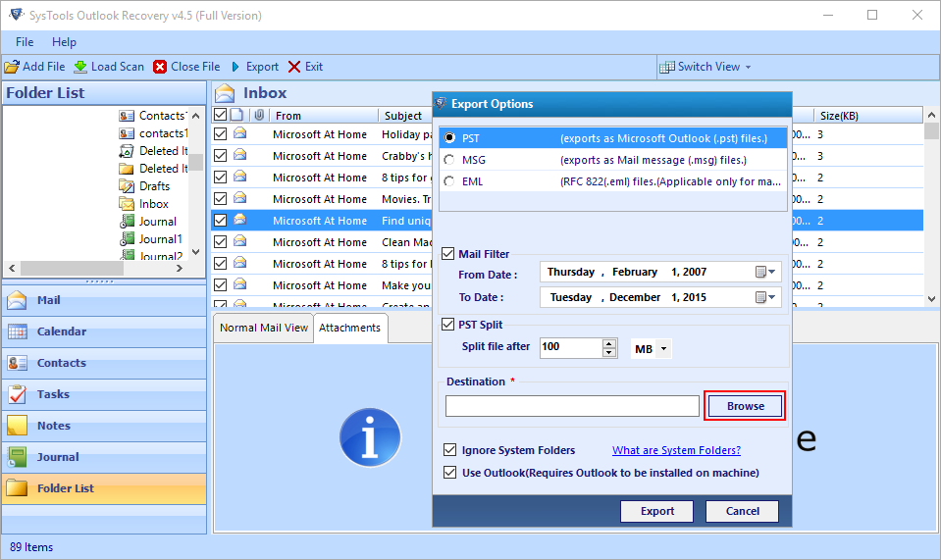Click the Switch View grid icon

click(666, 67)
